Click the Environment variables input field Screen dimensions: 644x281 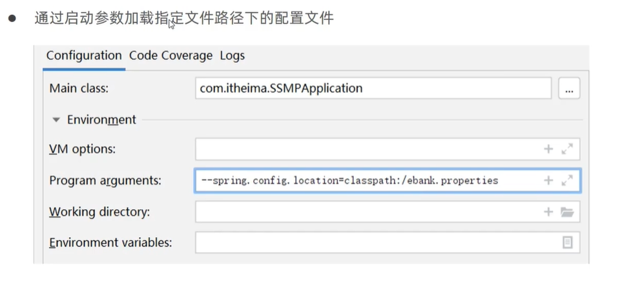[x=375, y=242]
